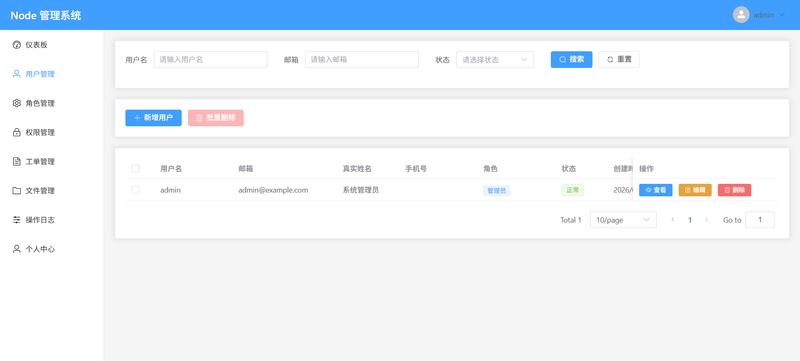Click the sliders icon beside 操作日志

16,220
